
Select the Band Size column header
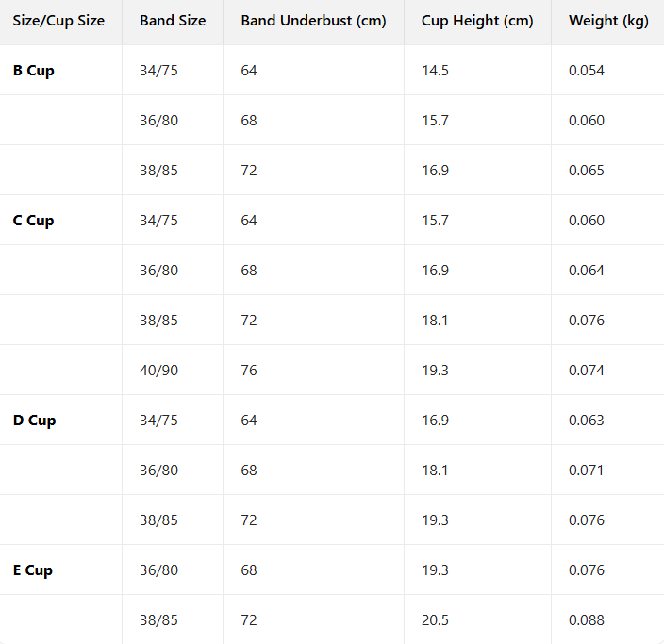173,21
